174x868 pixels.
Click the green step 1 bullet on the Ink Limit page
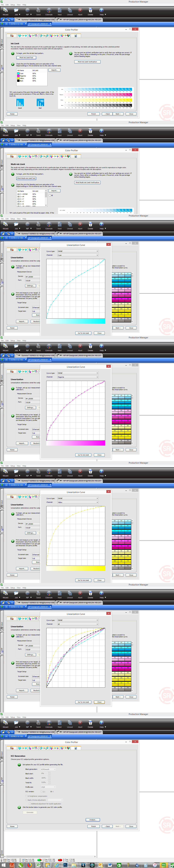click(13, 53)
